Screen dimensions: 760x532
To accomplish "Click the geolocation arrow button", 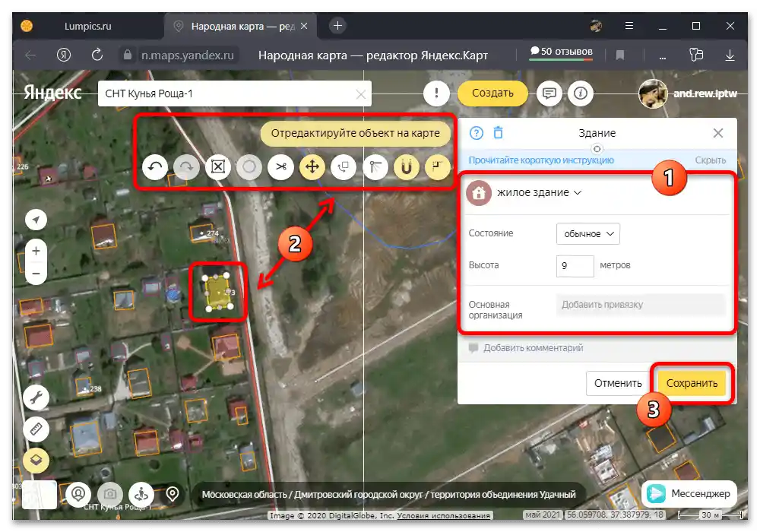I will 36,220.
